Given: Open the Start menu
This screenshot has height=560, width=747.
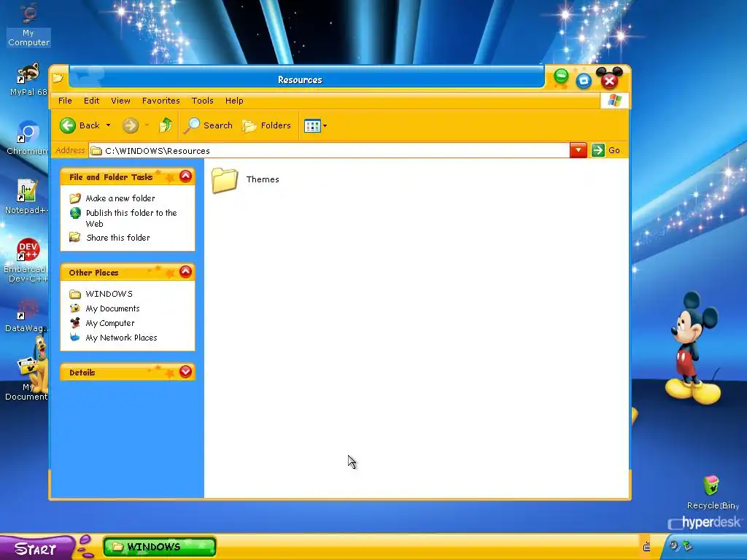Looking at the screenshot, I should click(36, 548).
